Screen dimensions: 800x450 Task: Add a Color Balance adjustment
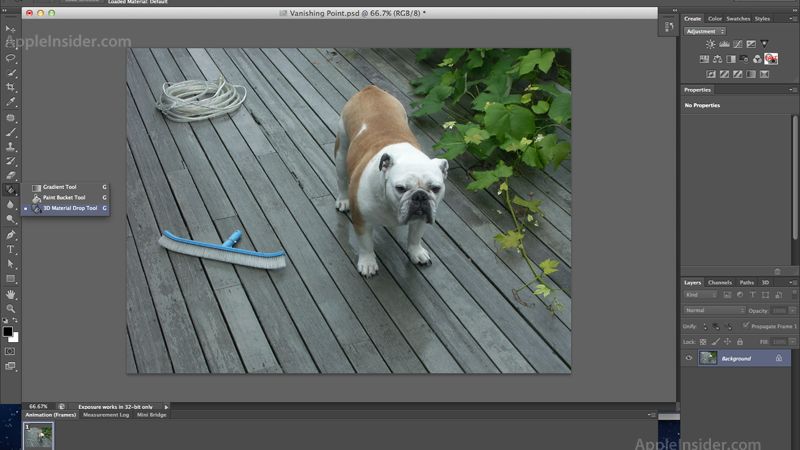[717, 59]
